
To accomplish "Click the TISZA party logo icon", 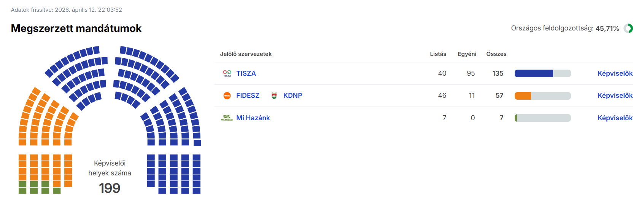I will coord(227,73).
